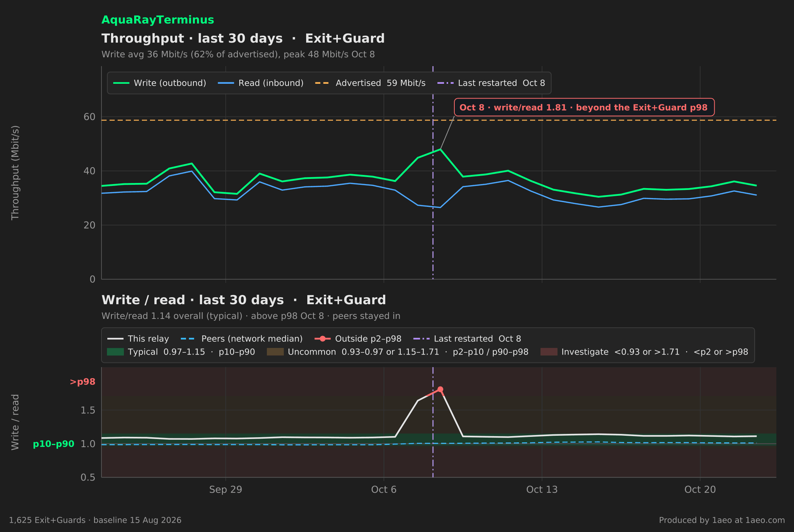Click the 60 tick on throughput axis

[89, 117]
